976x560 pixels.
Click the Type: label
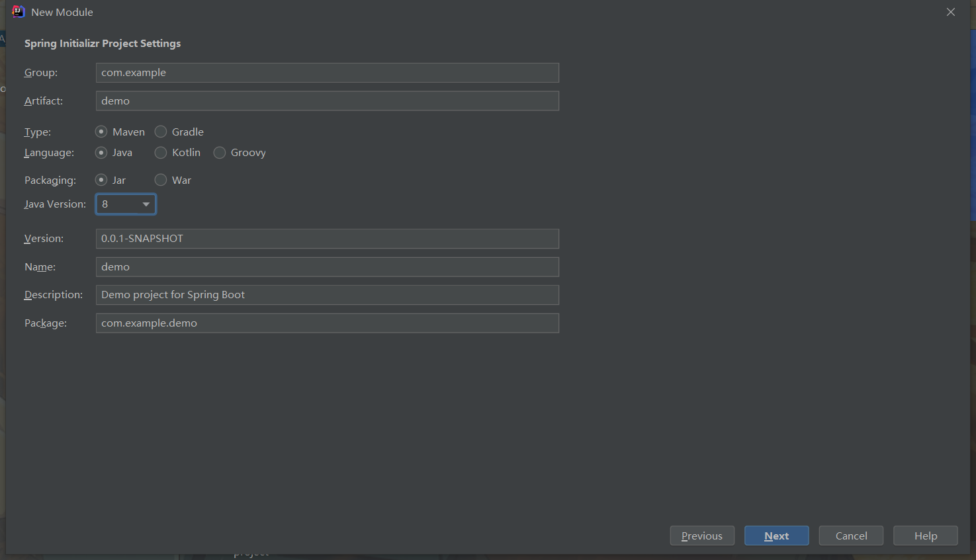tap(38, 132)
